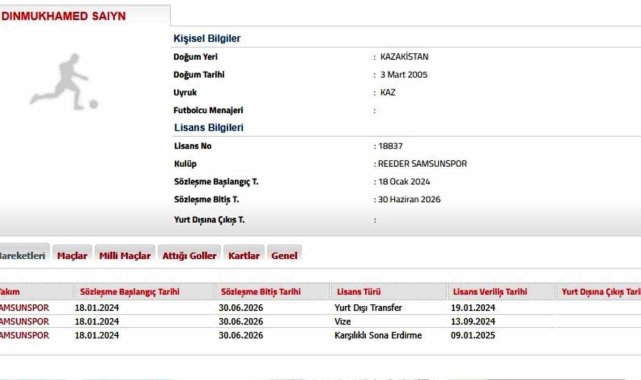Image resolution: width=641 pixels, height=380 pixels.
Task: Click the Sözleşme Bitiş Tarihi column header
Action: point(261,292)
